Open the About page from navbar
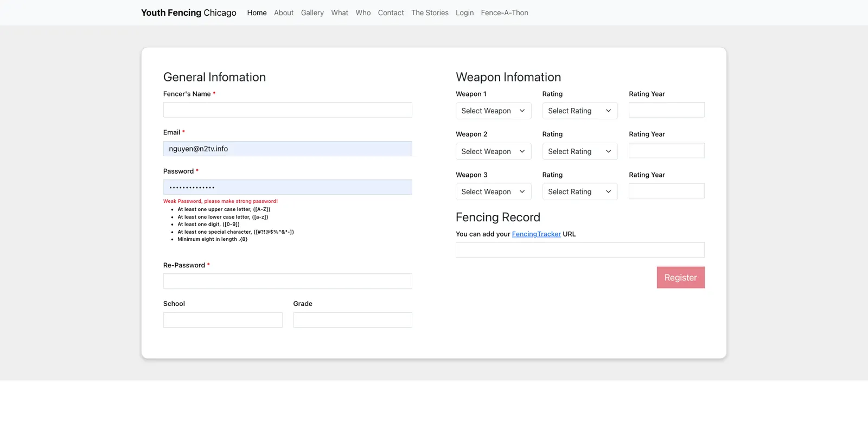The width and height of the screenshot is (868, 422). coord(284,12)
